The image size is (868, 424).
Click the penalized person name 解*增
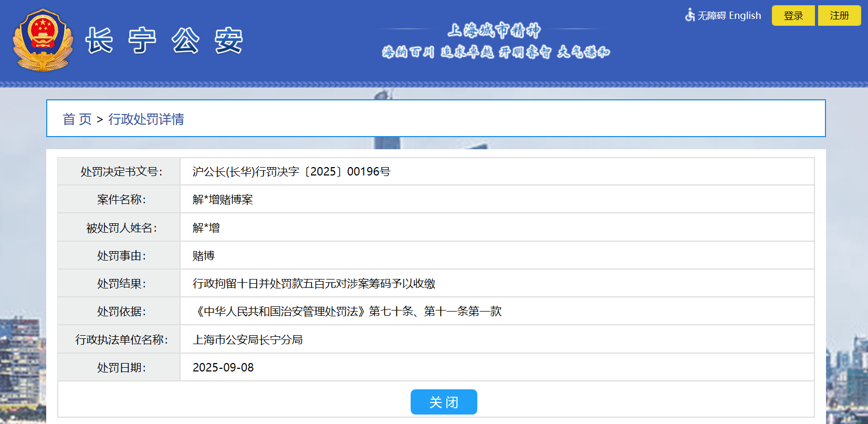[206, 228]
